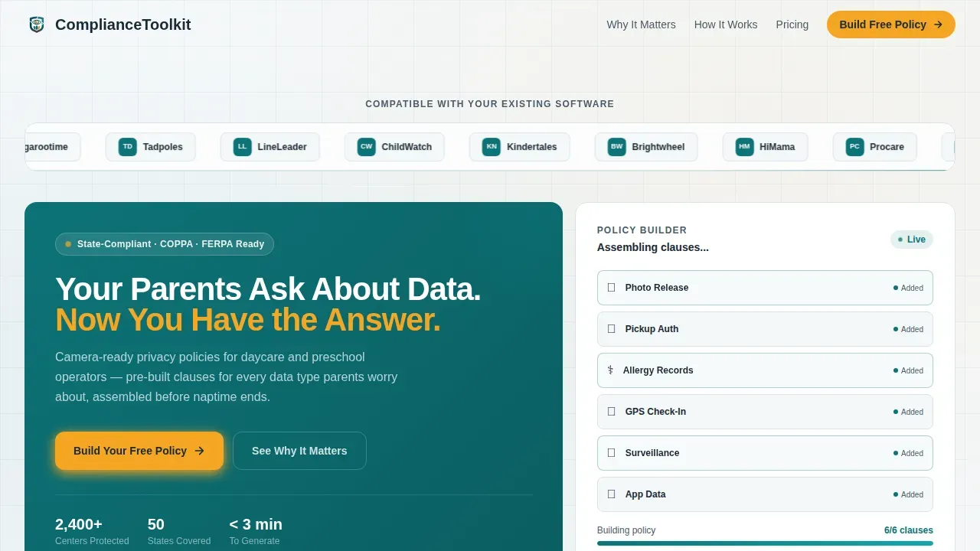This screenshot has width=980, height=551.
Task: Click the Build Free Policy header button
Action: 891,24
